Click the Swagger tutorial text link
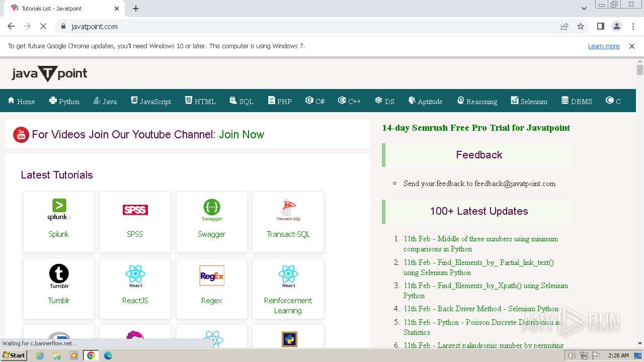Screen dimensions: 644x362 [212, 234]
